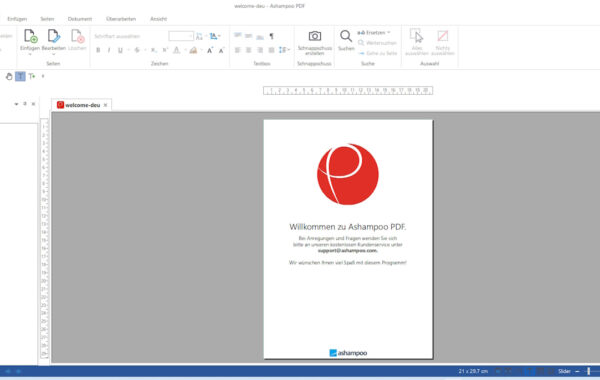Expand the Bearbeiten pages arrow
Screen dimensions: 600x380
click(54, 54)
